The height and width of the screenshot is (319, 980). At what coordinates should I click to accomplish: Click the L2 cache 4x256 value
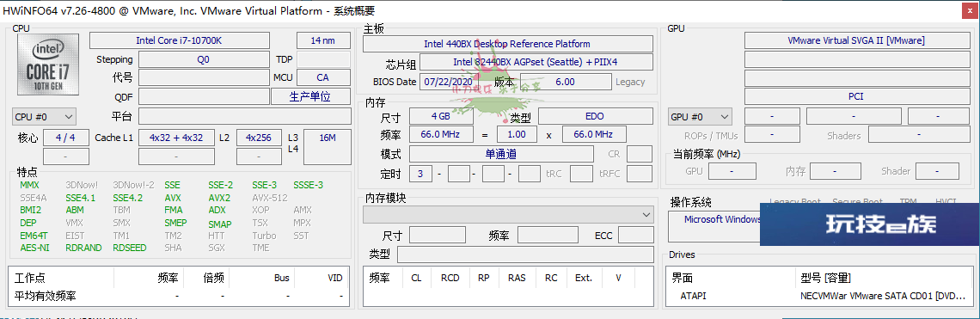259,138
